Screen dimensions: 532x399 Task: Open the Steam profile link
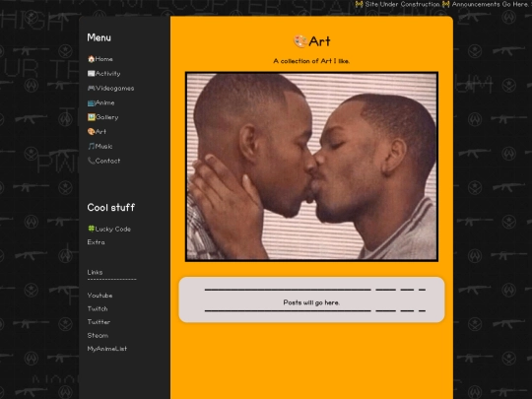(98, 336)
